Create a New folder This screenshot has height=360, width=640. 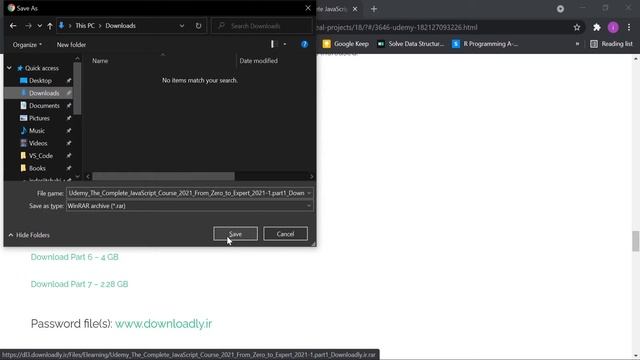71,44
